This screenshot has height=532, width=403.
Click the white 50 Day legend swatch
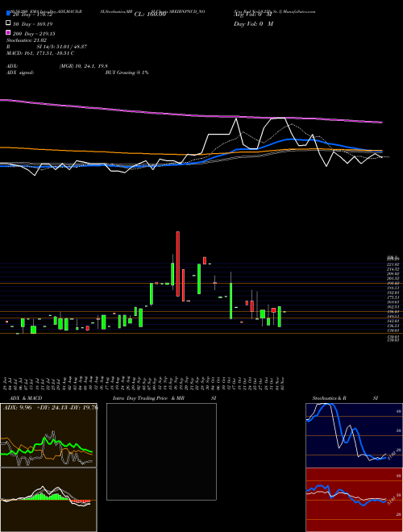[8, 23]
